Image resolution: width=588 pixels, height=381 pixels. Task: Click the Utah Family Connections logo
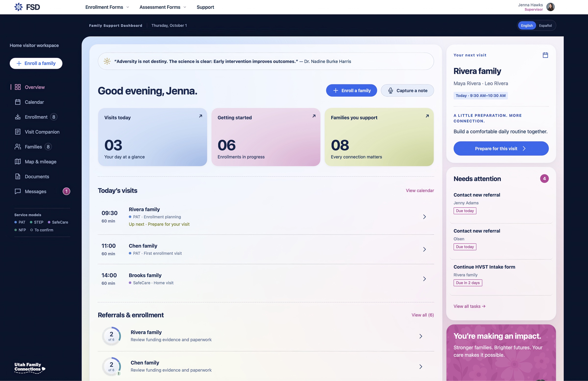pyautogui.click(x=30, y=368)
